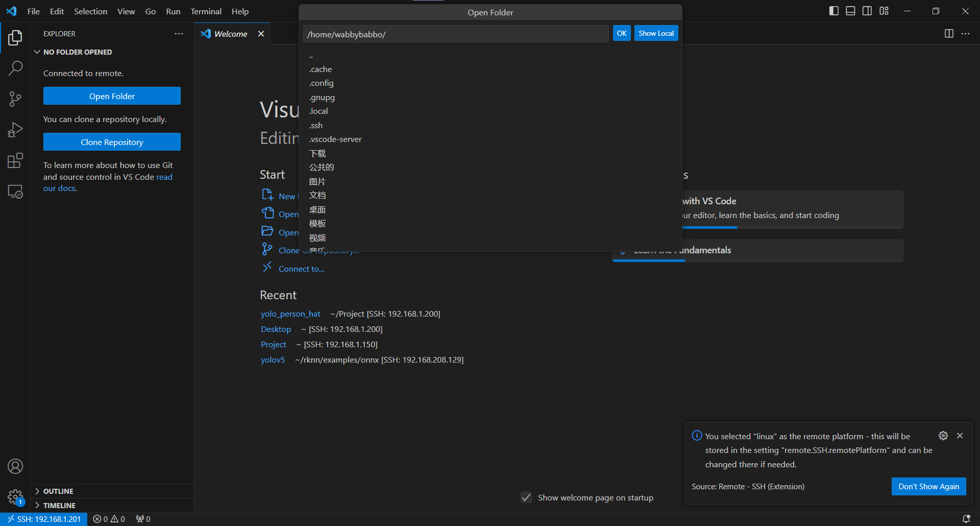Open the Run menu

click(x=173, y=11)
